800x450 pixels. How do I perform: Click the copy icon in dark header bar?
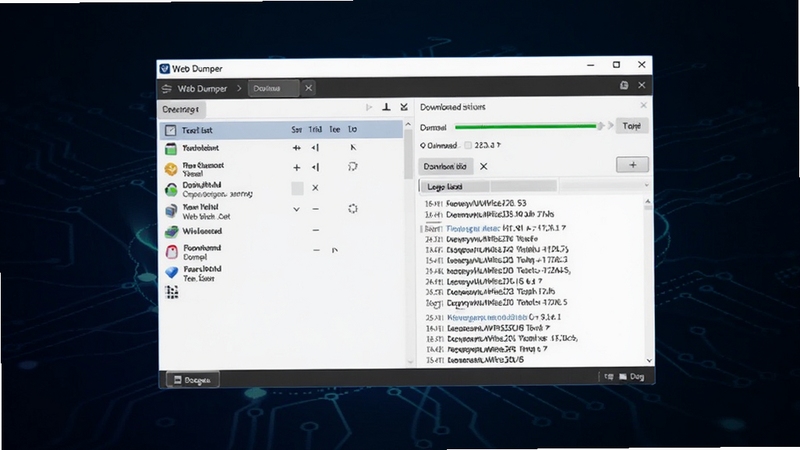coord(624,85)
